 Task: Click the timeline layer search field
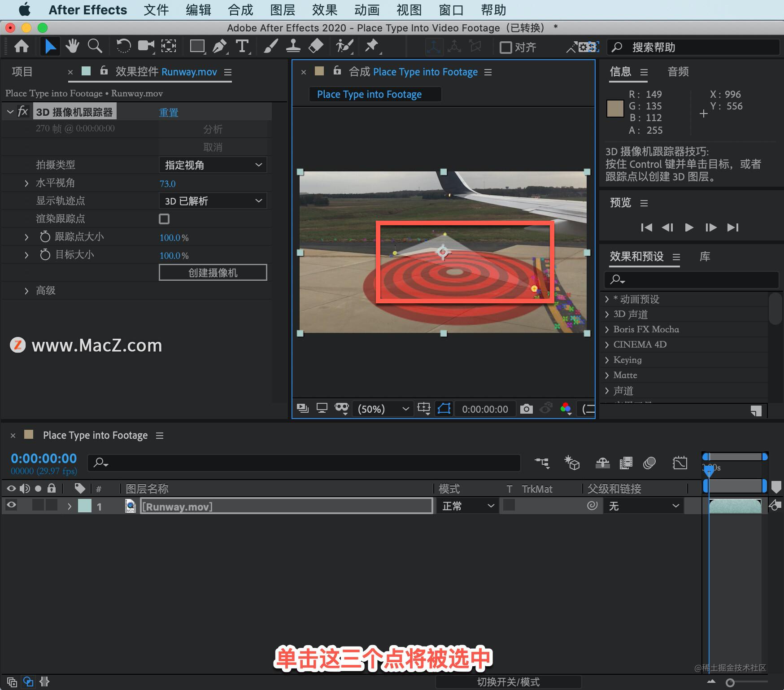[x=304, y=463]
